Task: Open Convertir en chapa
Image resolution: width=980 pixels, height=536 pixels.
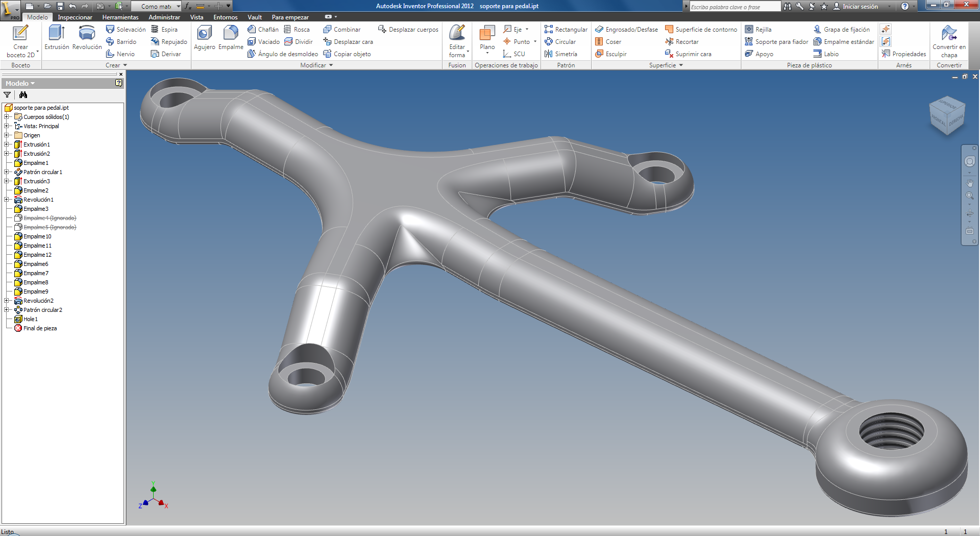Action: pyautogui.click(x=949, y=41)
